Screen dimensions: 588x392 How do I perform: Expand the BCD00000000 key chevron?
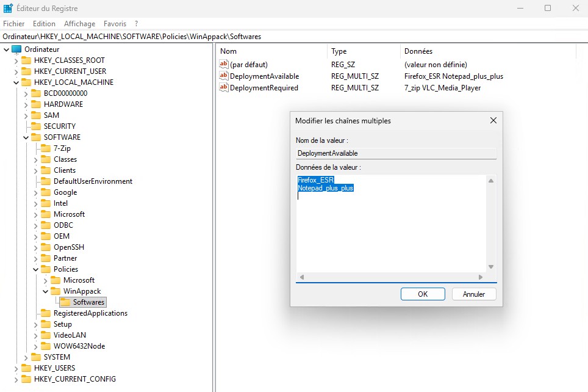[x=26, y=93]
